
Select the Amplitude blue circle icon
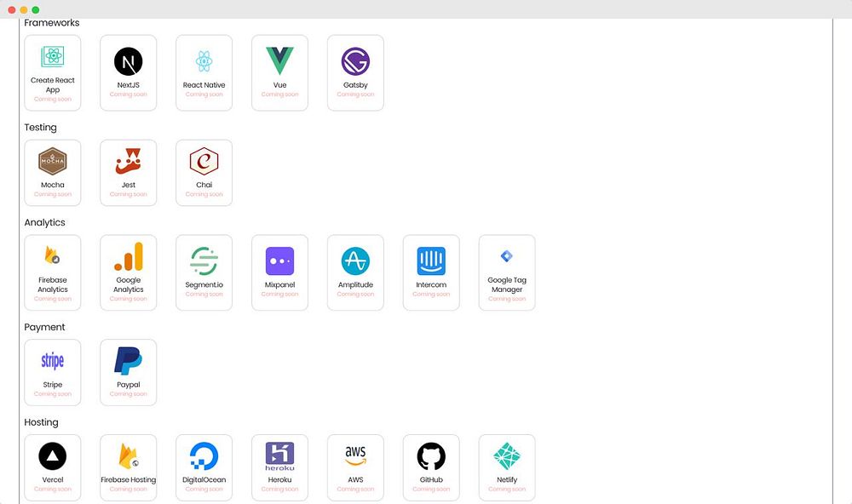[x=355, y=261]
